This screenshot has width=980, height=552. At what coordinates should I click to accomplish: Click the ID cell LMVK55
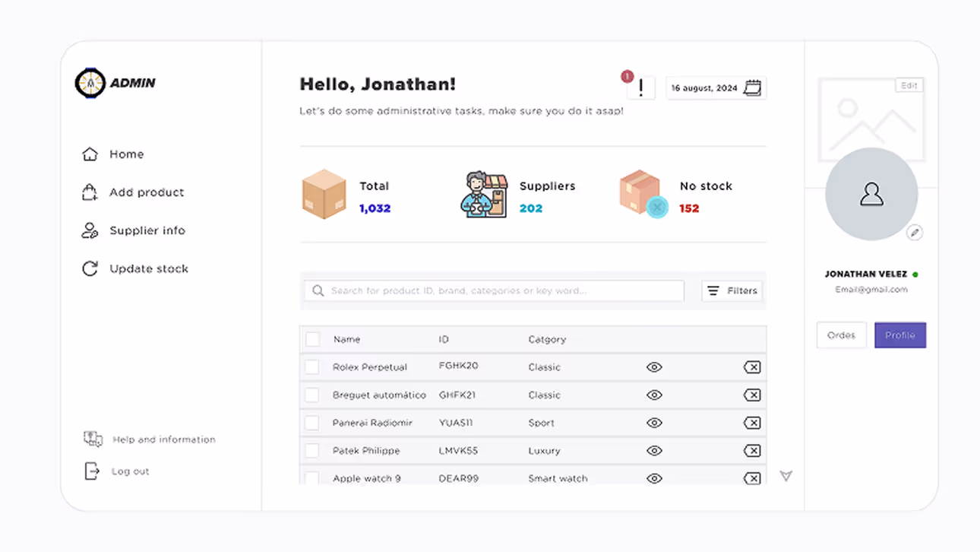point(458,451)
